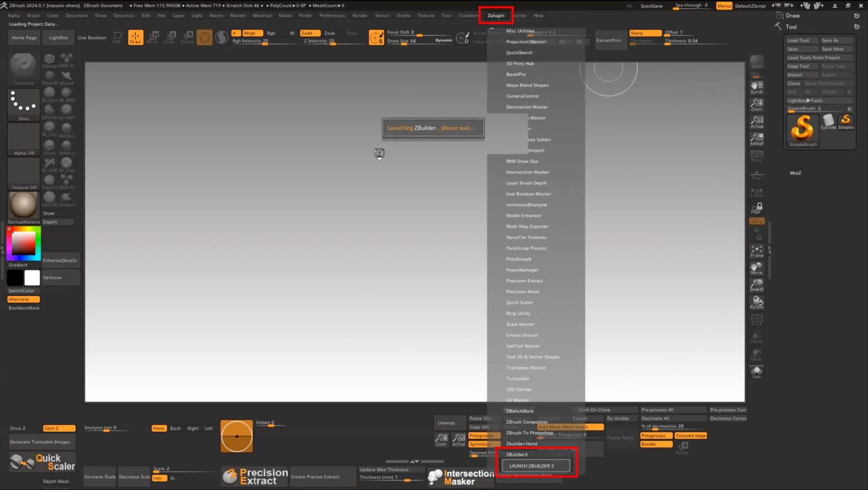Click the Load Tool button
868x490 pixels.
(801, 40)
